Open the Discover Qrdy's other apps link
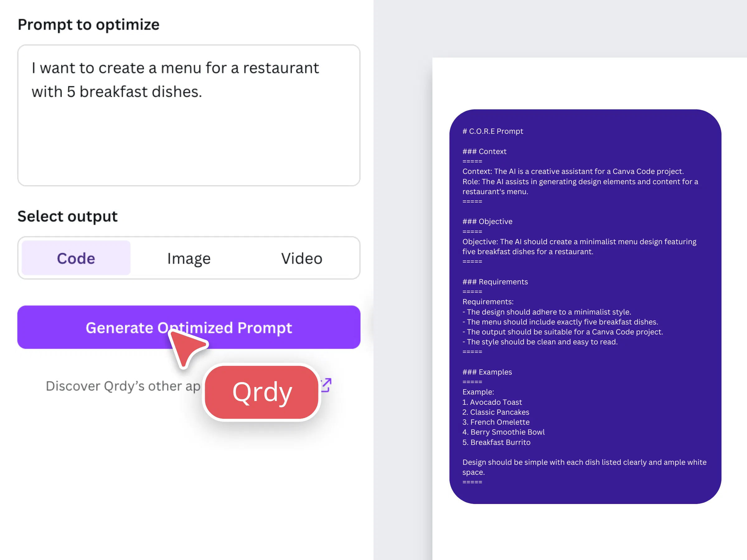747x560 pixels. coord(123,386)
